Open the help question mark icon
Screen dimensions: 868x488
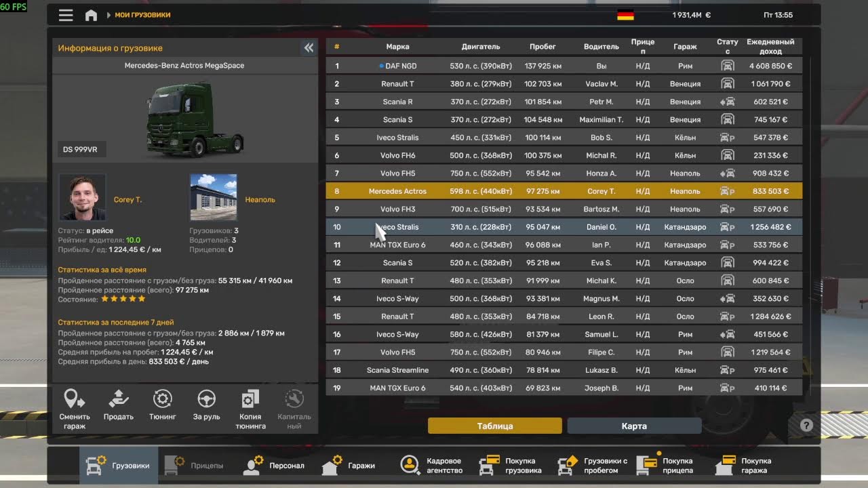click(806, 425)
